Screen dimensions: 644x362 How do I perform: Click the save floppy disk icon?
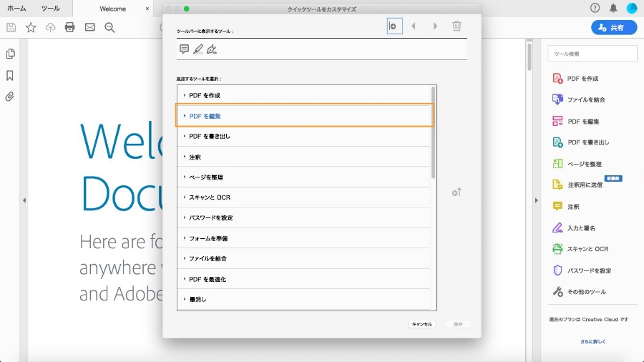11,27
